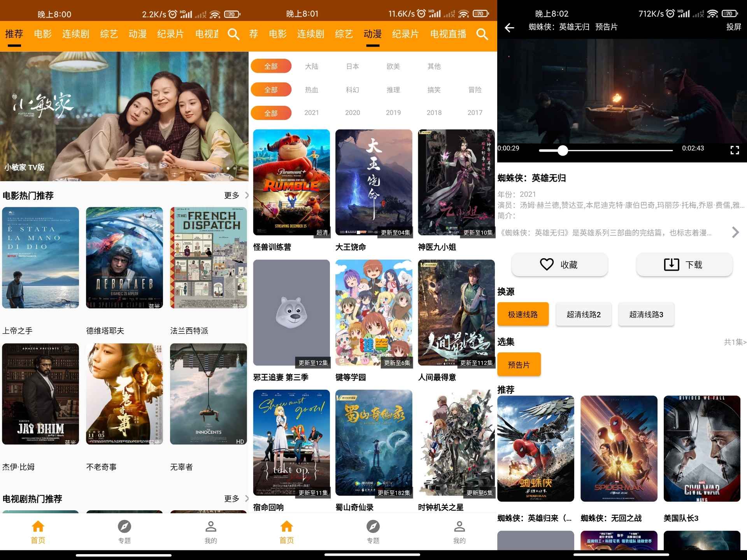Viewport: 747px width, 560px height.
Task: Enter fullscreen video mode
Action: point(735,150)
